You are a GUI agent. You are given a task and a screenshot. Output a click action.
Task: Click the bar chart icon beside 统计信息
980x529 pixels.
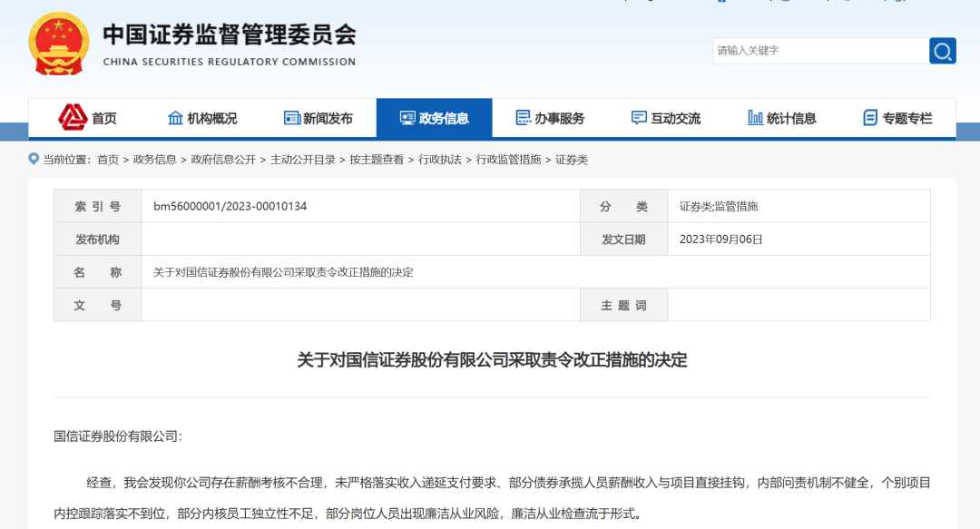click(755, 118)
